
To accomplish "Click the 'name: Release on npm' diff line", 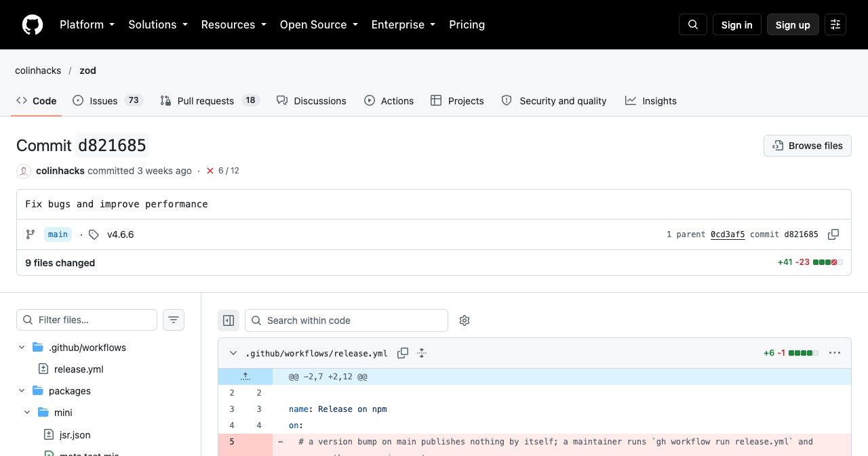I will [x=338, y=409].
